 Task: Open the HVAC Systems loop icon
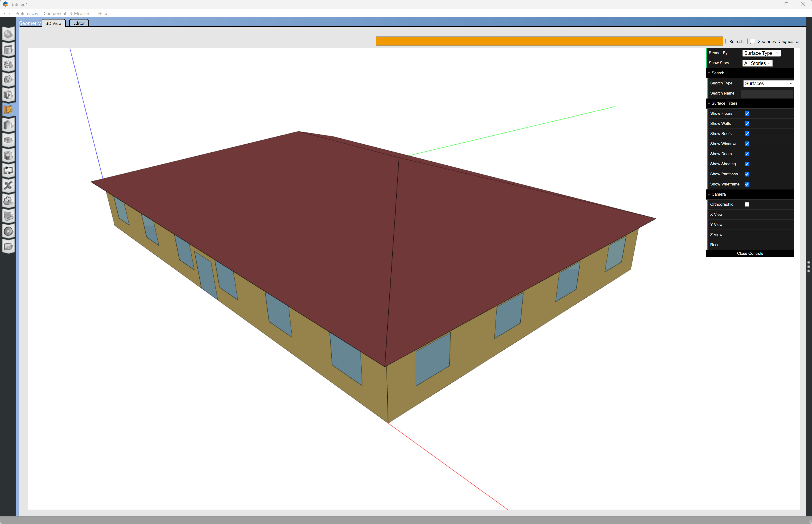coord(8,171)
